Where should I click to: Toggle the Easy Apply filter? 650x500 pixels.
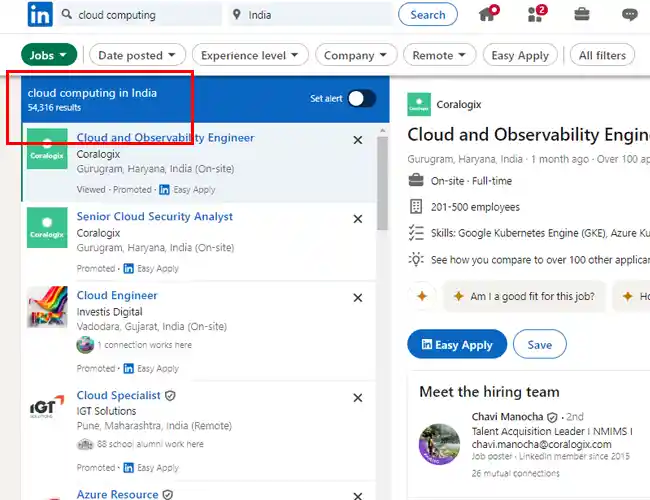click(x=520, y=55)
